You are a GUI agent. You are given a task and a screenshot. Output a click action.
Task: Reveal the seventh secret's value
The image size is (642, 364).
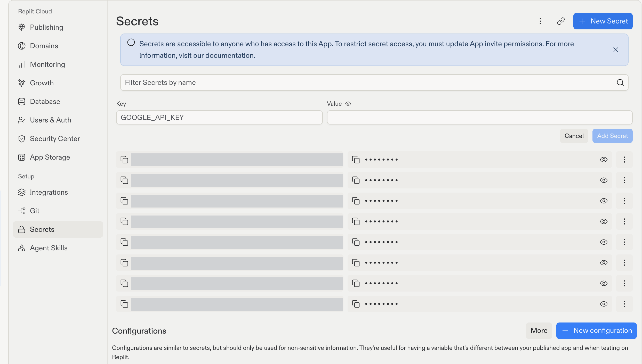[604, 283]
